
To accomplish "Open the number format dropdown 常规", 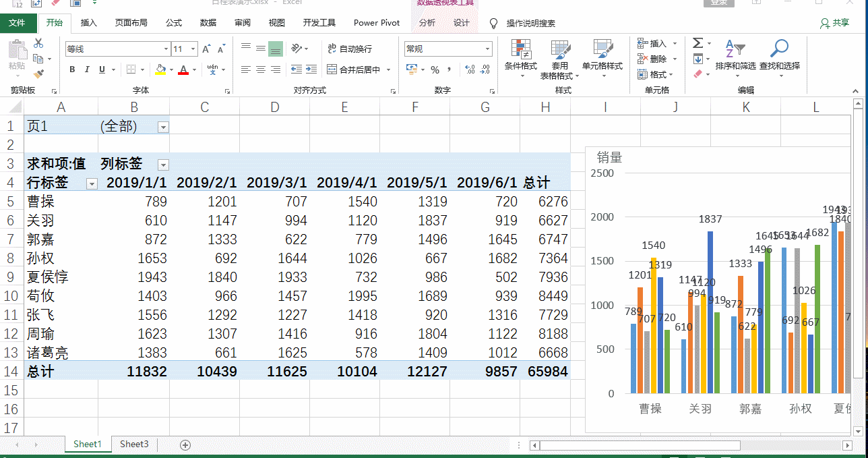I will (x=488, y=49).
